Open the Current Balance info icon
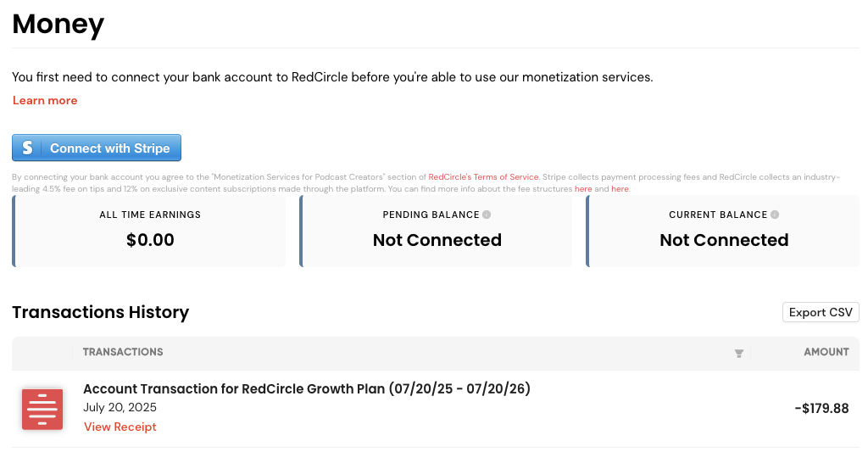The image size is (868, 452). (775, 215)
